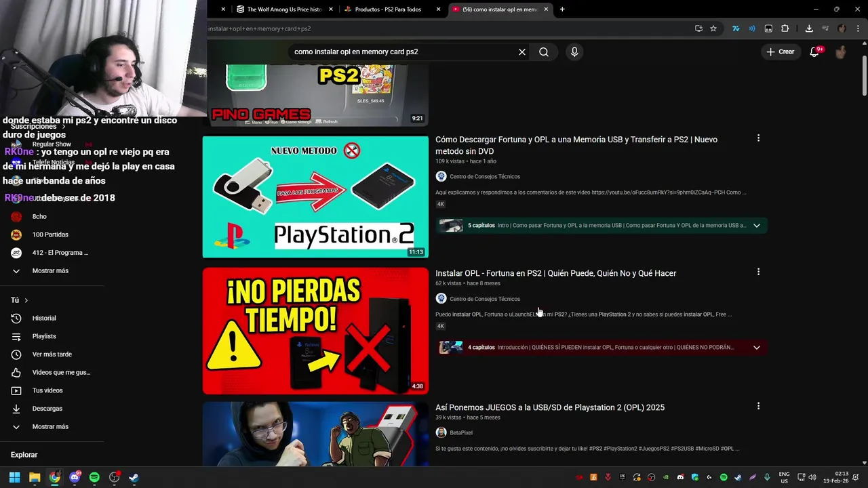The image size is (868, 488).
Task: Open the PINO GAMES video thumbnail
Action: pyautogui.click(x=315, y=96)
